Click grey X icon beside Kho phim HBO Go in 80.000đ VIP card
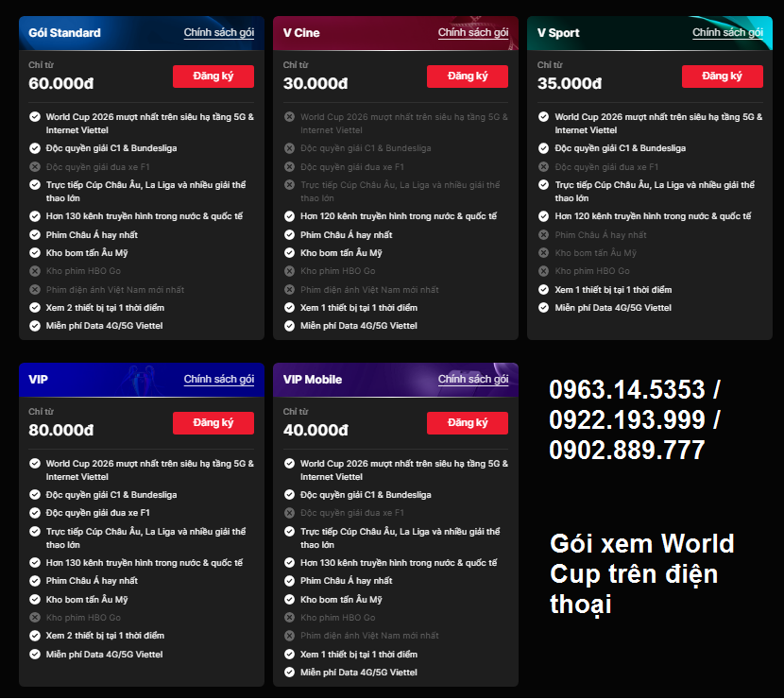784x699 pixels. [35, 618]
